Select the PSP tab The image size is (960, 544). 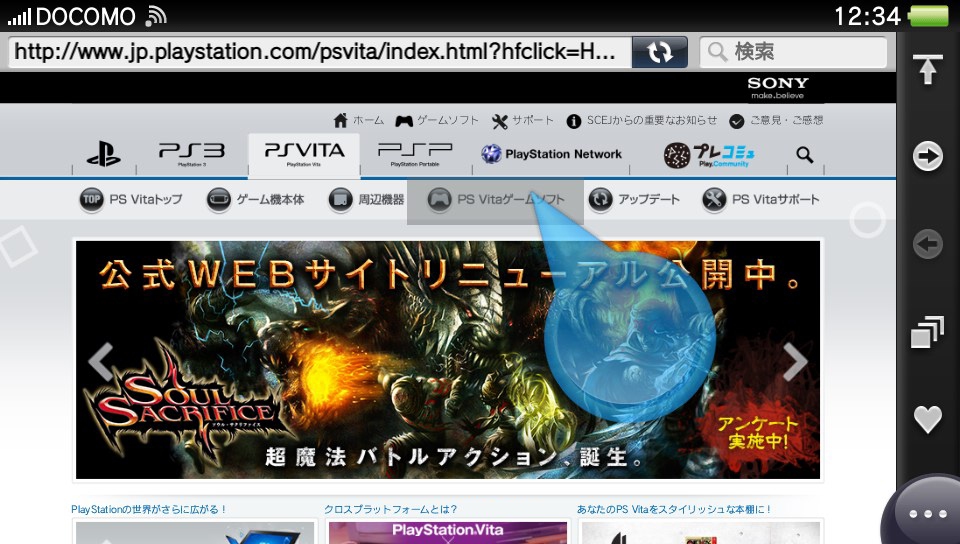(x=415, y=154)
